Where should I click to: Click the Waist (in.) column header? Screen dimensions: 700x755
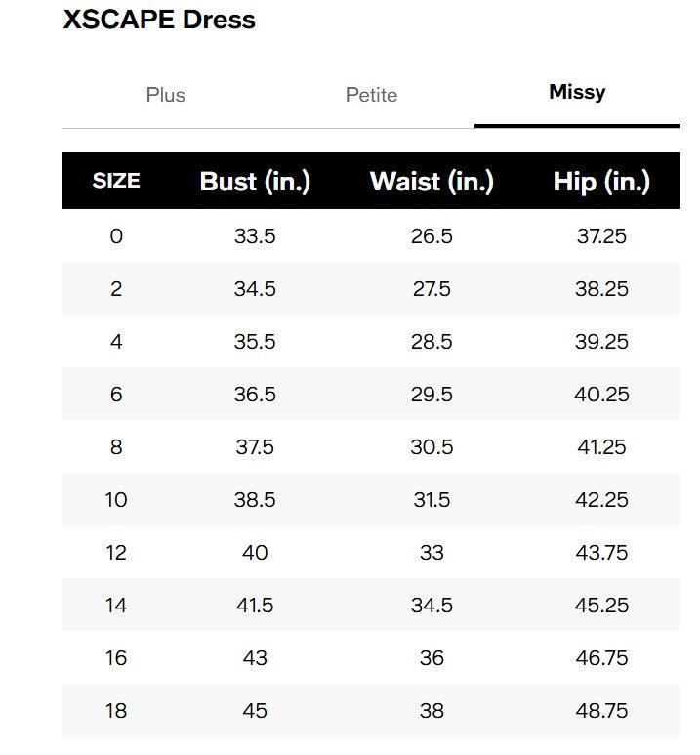(x=432, y=182)
